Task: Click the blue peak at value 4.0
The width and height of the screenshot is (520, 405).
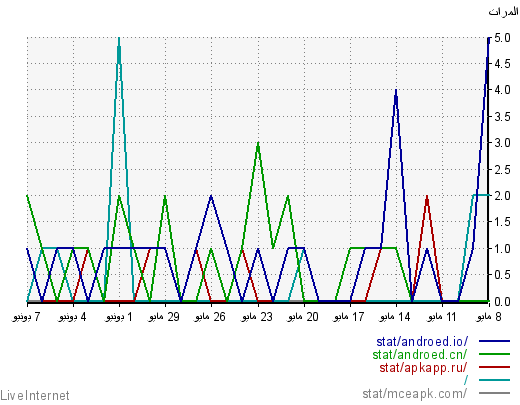Action: 396,91
